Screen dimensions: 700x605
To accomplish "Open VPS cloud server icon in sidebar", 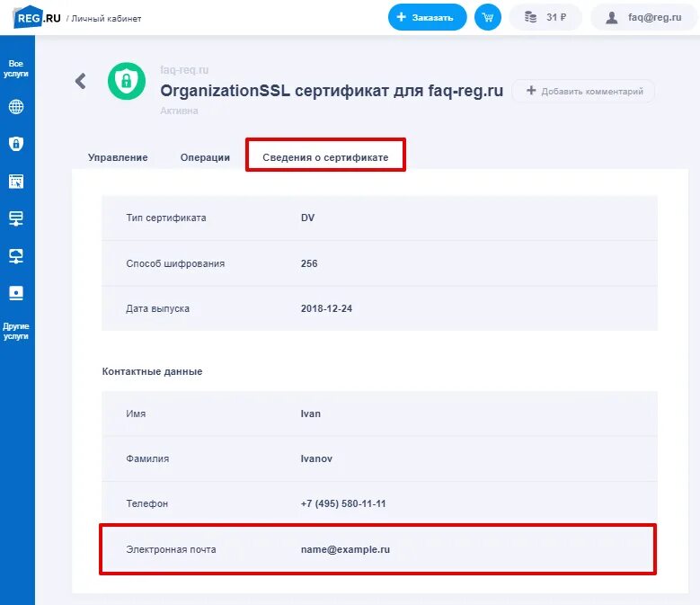I will pos(16,256).
